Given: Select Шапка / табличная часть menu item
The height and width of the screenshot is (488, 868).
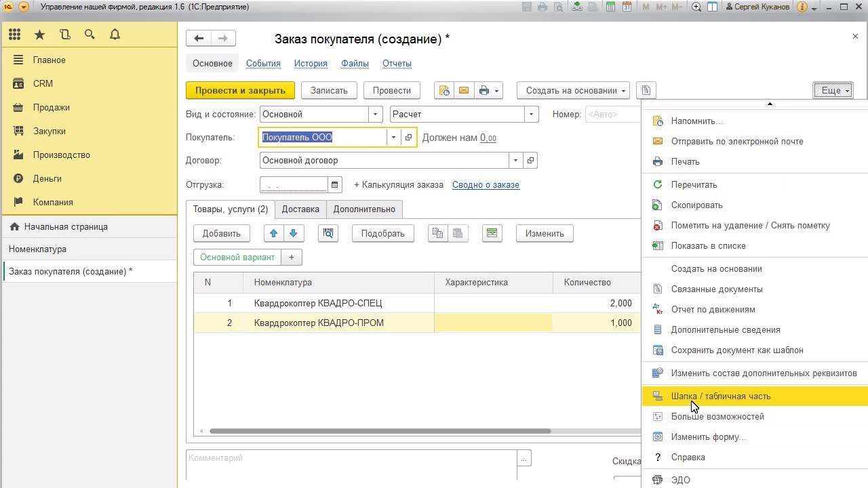Looking at the screenshot, I should pyautogui.click(x=755, y=396).
